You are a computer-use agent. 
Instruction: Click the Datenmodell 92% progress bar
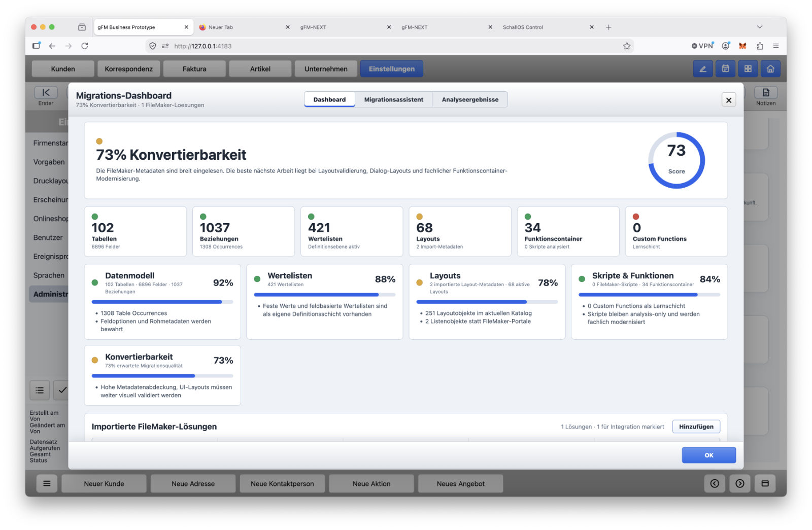pyautogui.click(x=162, y=302)
